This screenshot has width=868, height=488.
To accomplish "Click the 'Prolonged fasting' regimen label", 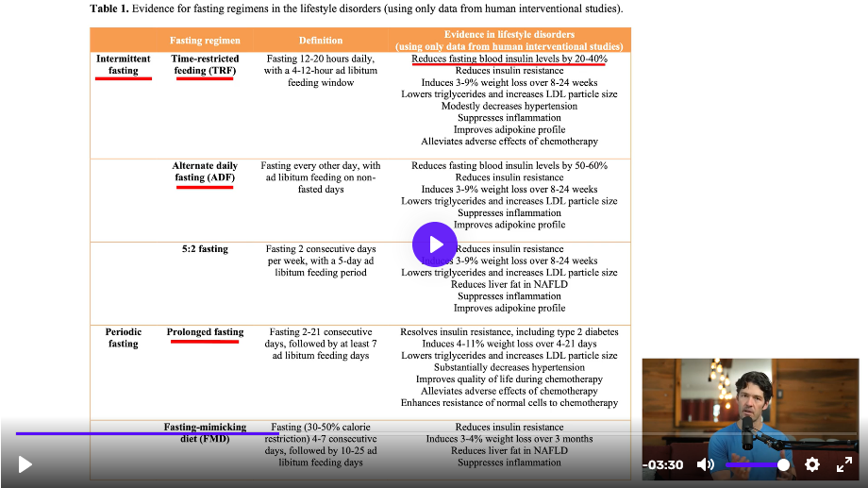I will click(x=205, y=332).
